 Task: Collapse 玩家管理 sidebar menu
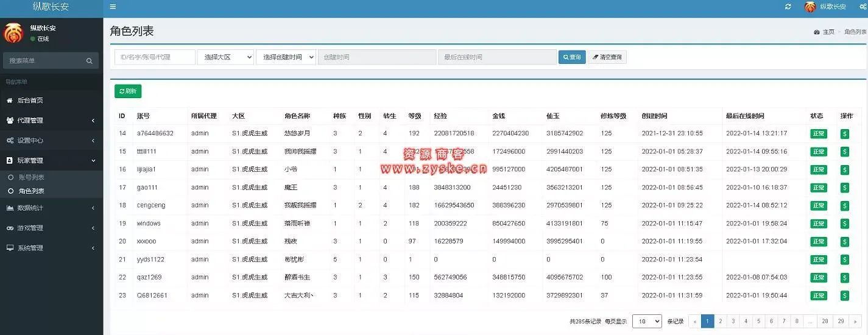[x=51, y=161]
